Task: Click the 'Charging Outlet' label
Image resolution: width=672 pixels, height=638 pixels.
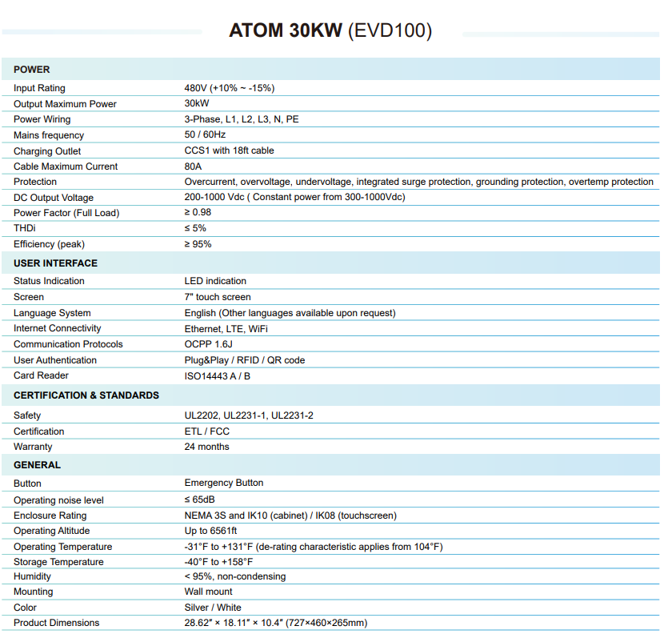Action: pyautogui.click(x=47, y=151)
